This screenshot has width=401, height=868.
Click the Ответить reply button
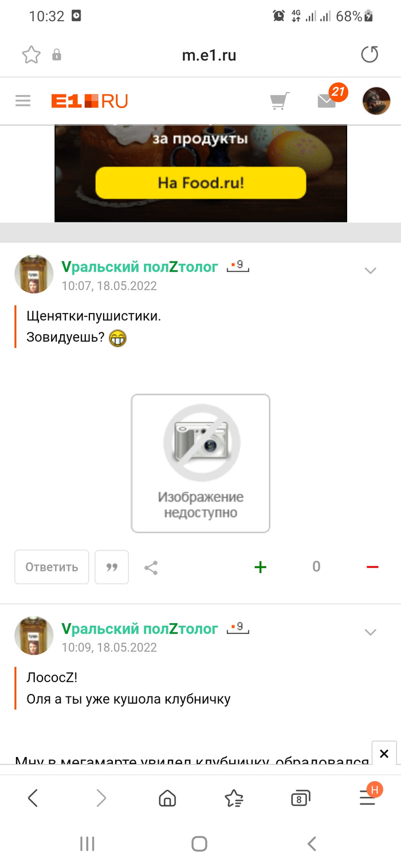point(52,567)
